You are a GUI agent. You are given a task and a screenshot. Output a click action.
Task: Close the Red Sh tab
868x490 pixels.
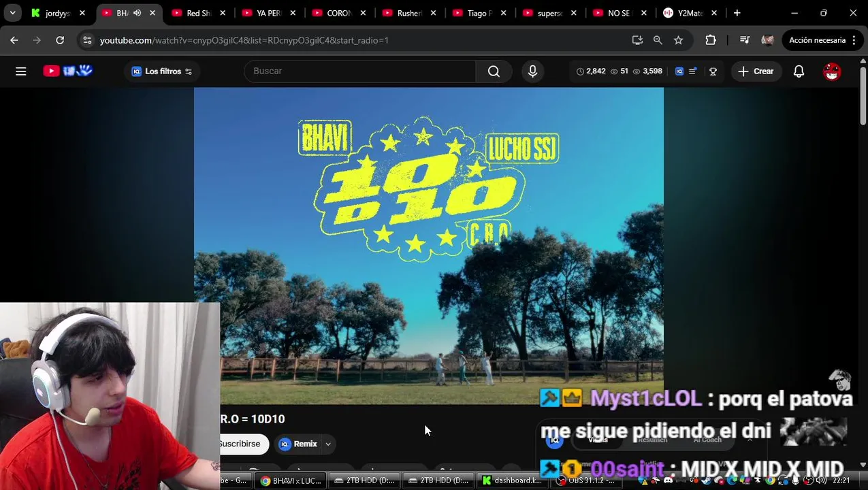tap(223, 13)
